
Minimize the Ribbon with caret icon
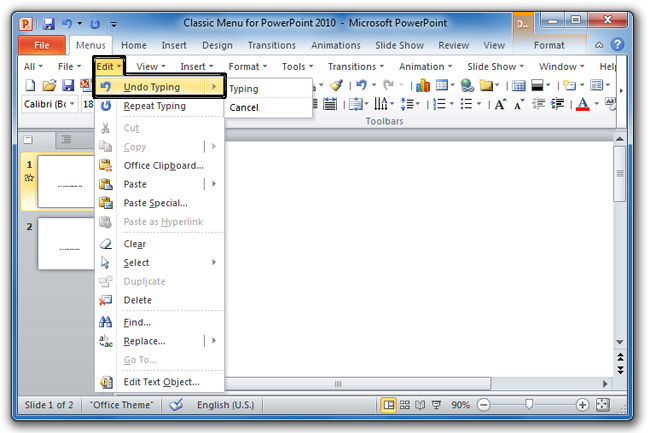[x=599, y=45]
